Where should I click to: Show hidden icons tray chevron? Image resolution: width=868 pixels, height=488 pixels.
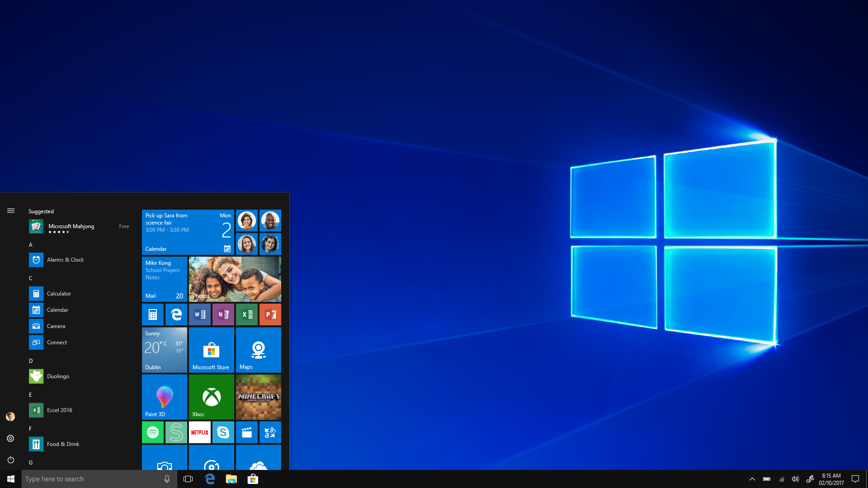(752, 479)
